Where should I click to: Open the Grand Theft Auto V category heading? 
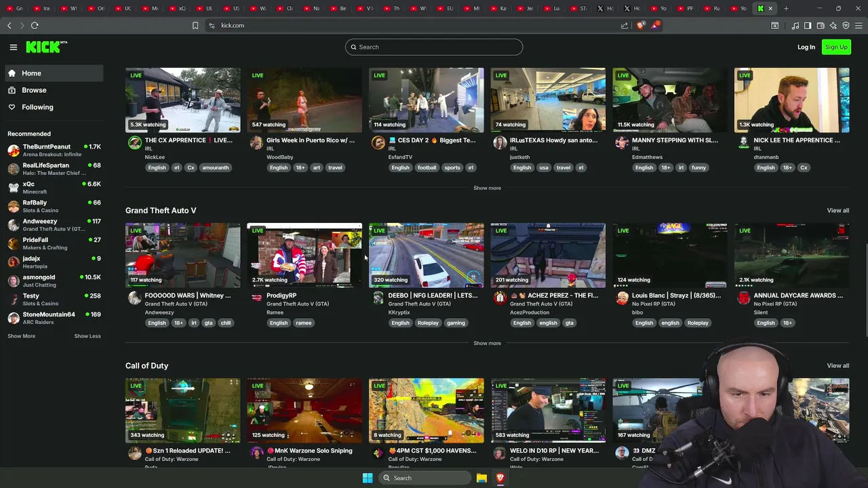click(x=161, y=211)
